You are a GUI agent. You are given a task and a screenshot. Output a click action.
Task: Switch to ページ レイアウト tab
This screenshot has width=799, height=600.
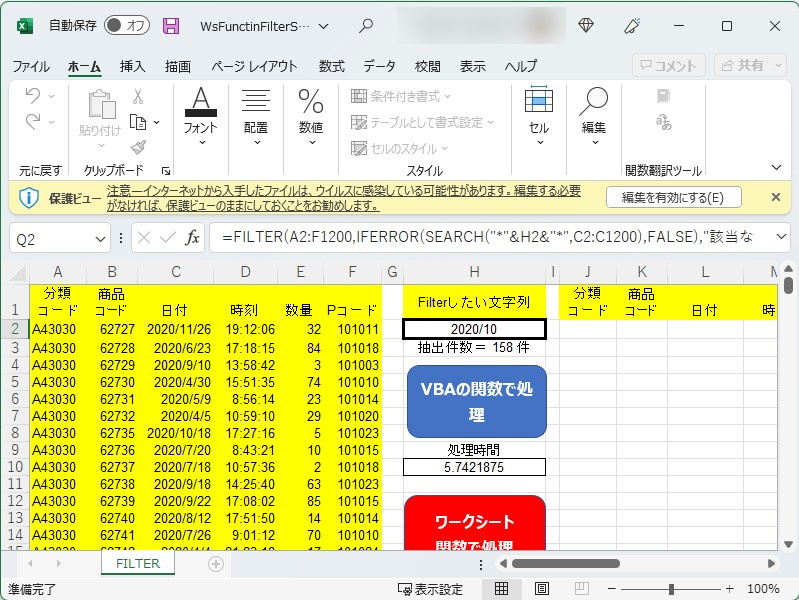pos(254,66)
